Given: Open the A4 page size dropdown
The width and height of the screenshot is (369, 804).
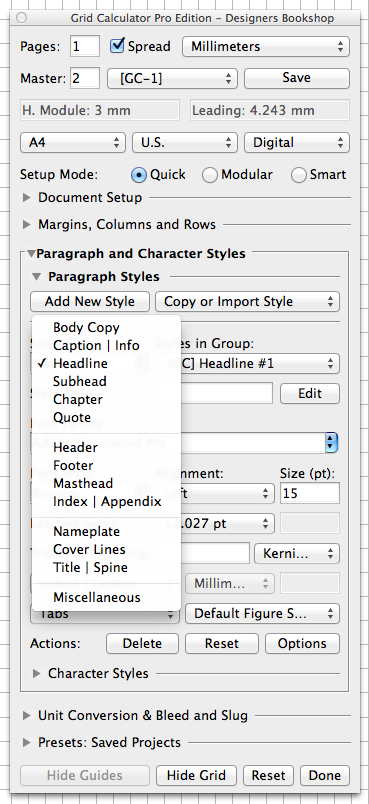Looking at the screenshot, I should pos(73,143).
